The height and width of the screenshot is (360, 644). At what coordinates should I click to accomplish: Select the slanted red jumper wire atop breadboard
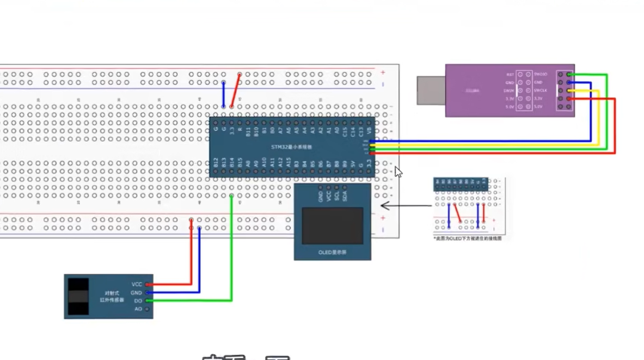click(x=236, y=90)
